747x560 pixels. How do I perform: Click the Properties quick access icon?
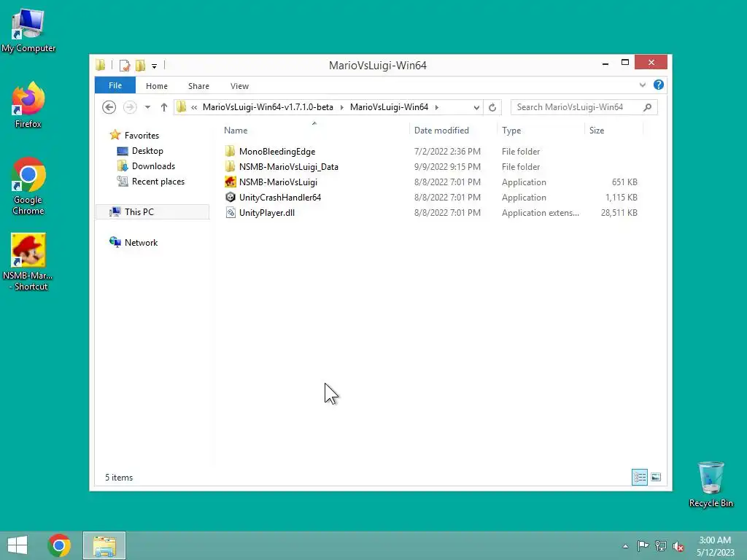(124, 66)
